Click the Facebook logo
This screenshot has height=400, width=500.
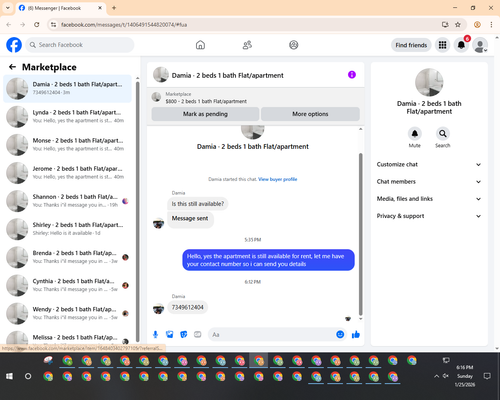14,45
